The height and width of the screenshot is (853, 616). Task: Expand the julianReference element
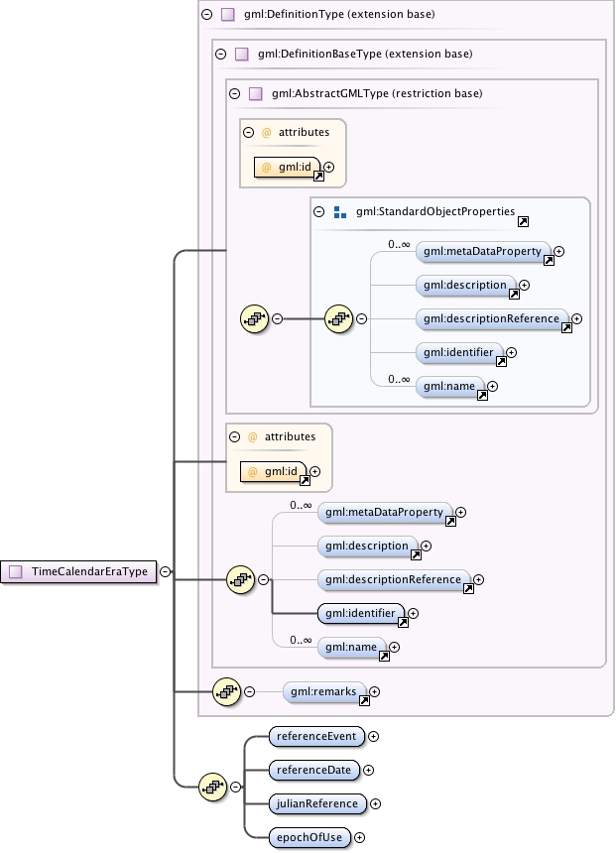[x=375, y=804]
